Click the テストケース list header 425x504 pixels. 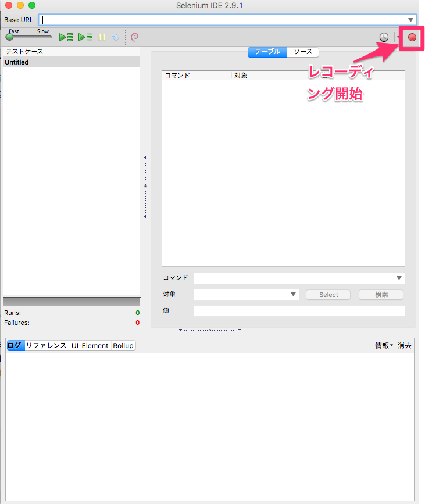coord(72,51)
